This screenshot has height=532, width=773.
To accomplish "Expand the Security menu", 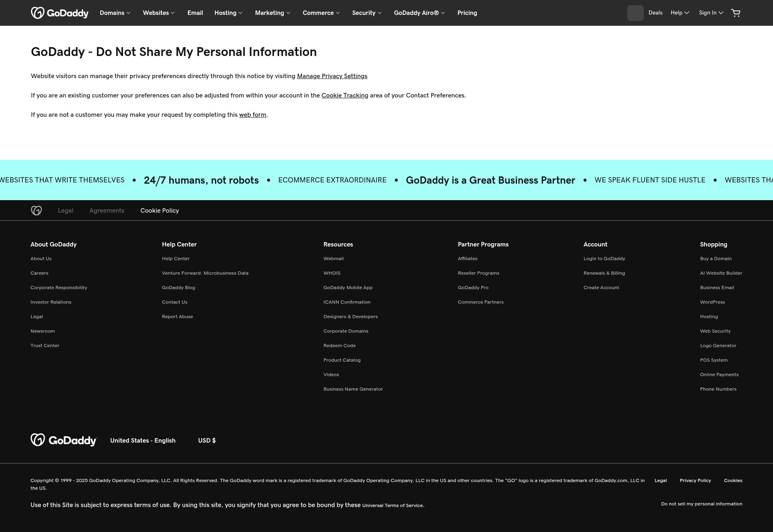I will [x=367, y=13].
